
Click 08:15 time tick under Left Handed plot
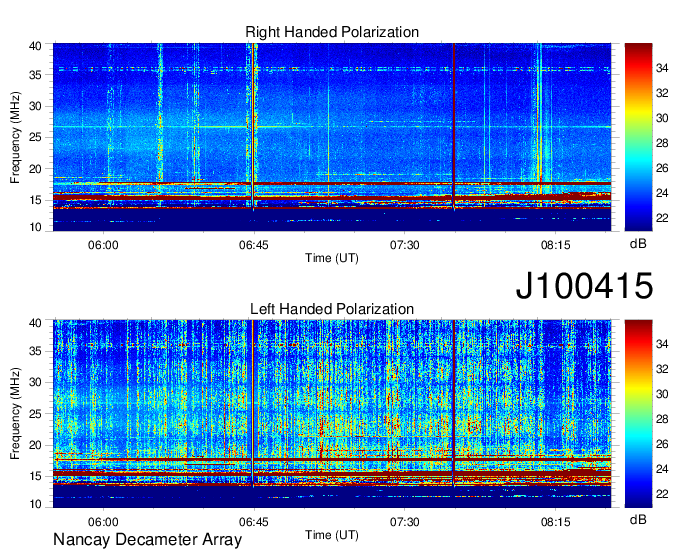pos(556,522)
